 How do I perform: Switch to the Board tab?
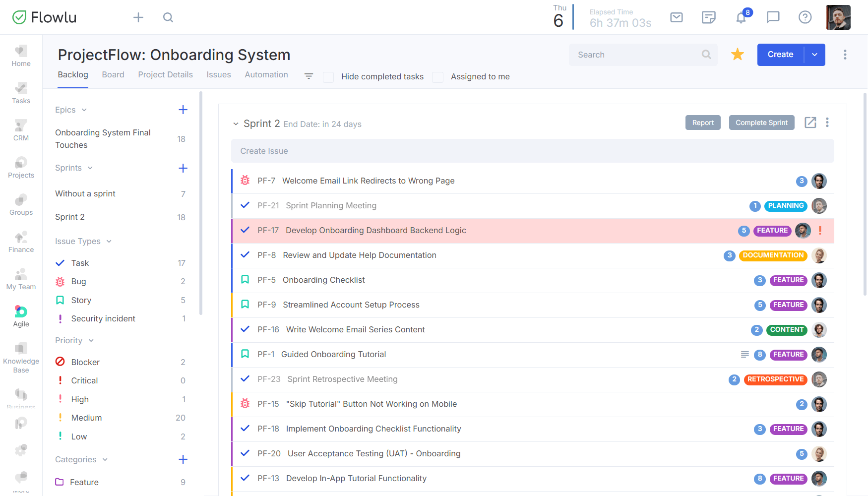(113, 75)
